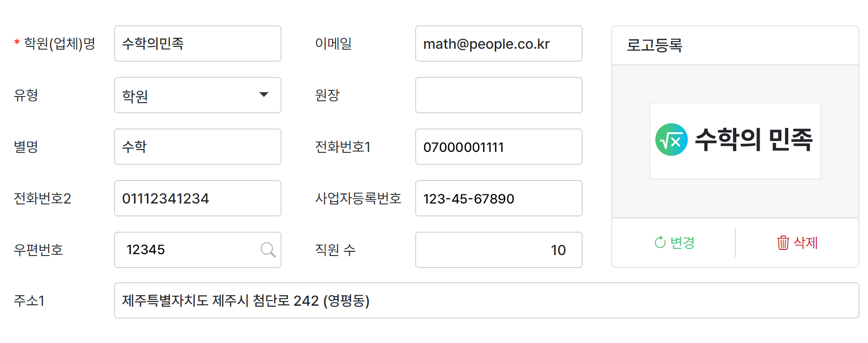Viewport: 868px width, 343px height.
Task: Click the 주소1 address input field
Action: (x=486, y=300)
